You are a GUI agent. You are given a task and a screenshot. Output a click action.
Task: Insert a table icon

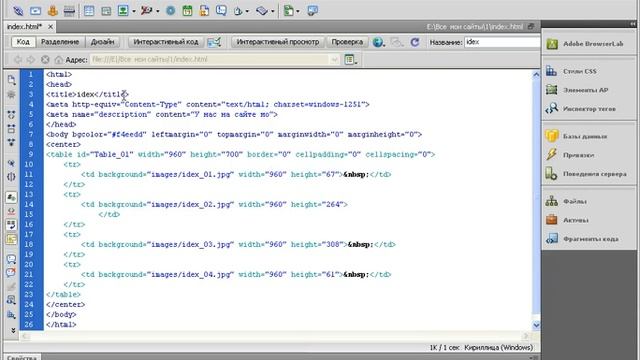click(89, 11)
